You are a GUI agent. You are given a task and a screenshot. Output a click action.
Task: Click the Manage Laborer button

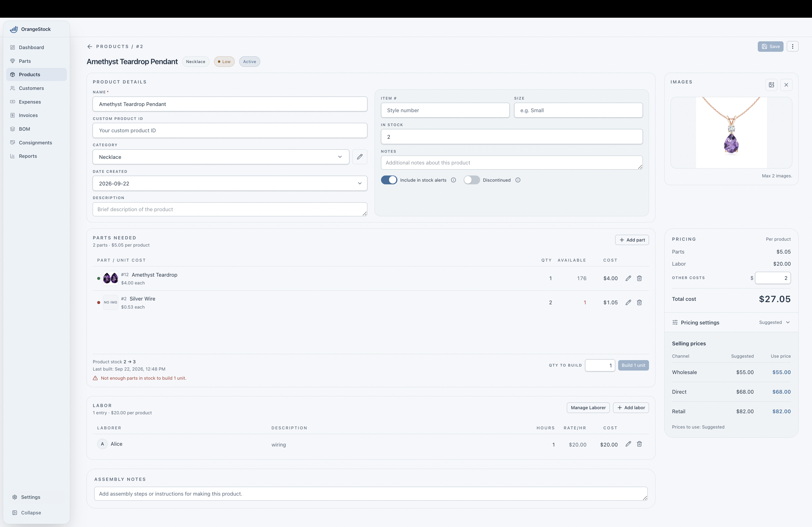click(588, 408)
